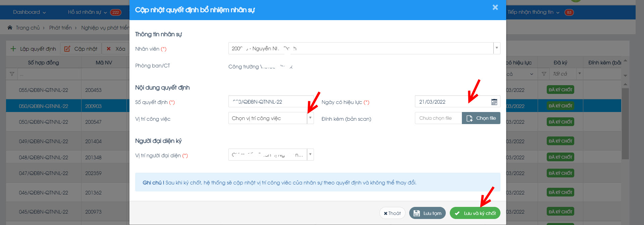
Task: Click the plus icon for Lập quyết định
Action: (x=13, y=49)
